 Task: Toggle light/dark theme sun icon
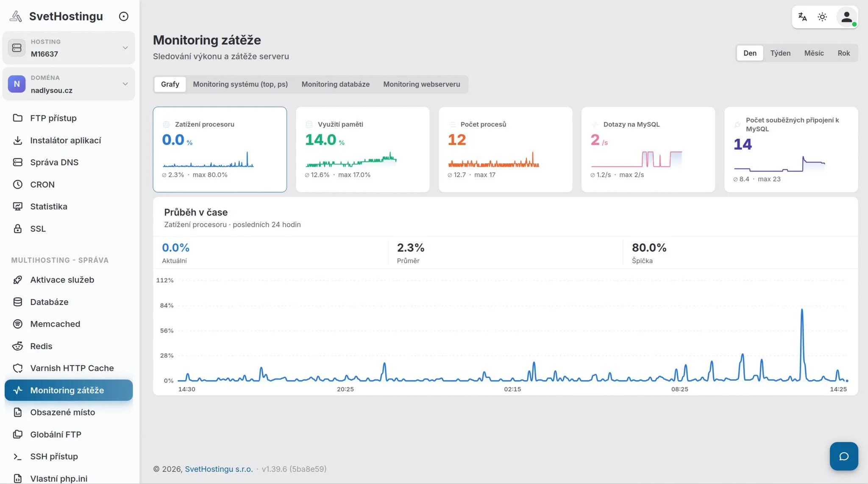pos(822,17)
